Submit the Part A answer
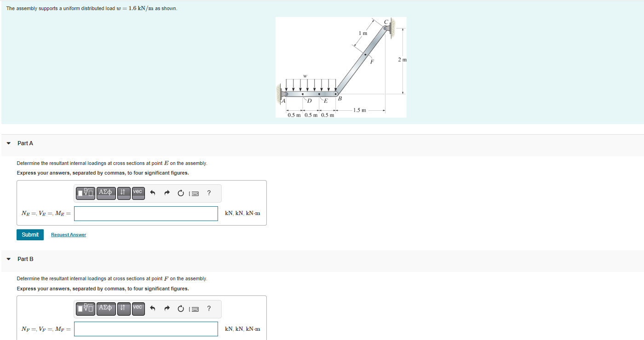 30,234
